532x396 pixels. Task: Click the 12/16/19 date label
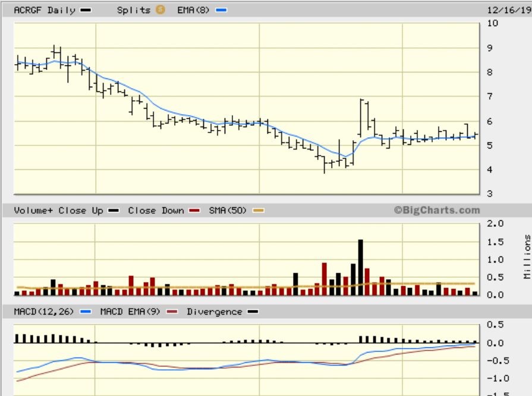(x=508, y=9)
